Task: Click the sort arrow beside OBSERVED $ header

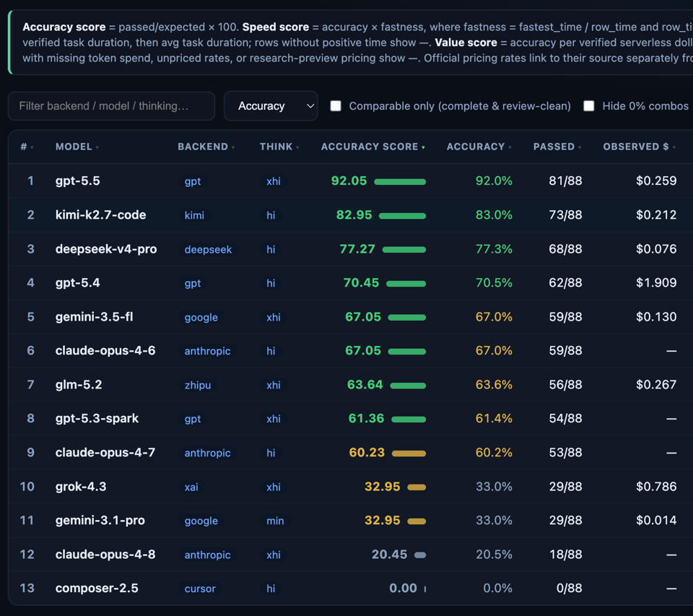Action: (674, 147)
